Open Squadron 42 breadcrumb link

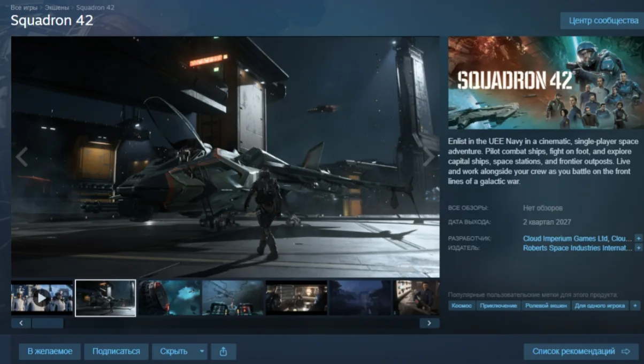coord(95,7)
